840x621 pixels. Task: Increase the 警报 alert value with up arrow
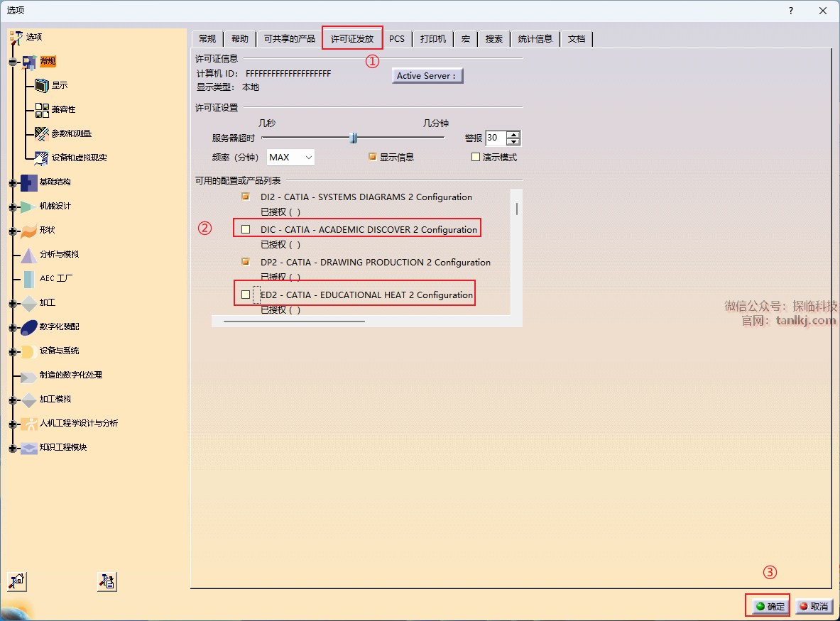click(514, 134)
